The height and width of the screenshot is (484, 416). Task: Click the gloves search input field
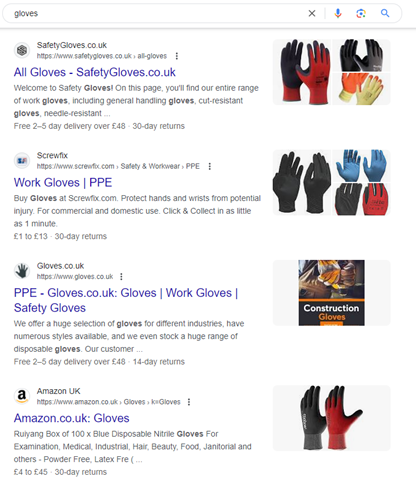157,13
